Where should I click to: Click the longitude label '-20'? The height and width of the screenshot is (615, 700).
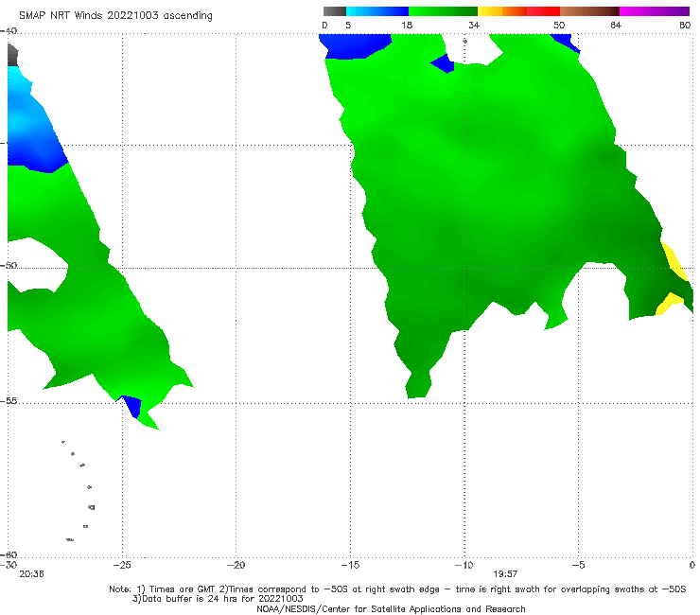point(236,565)
